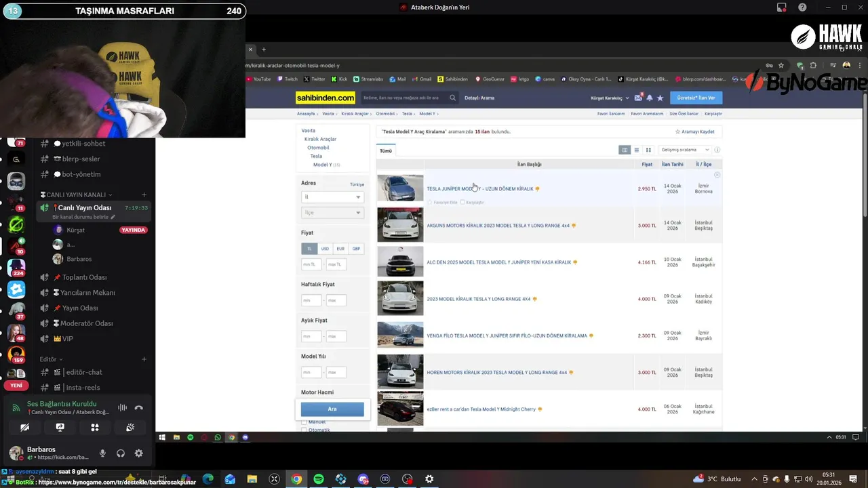Image resolution: width=868 pixels, height=488 pixels.
Task: Open the Gelişmiş sıralama sort dropdown
Action: [x=685, y=150]
